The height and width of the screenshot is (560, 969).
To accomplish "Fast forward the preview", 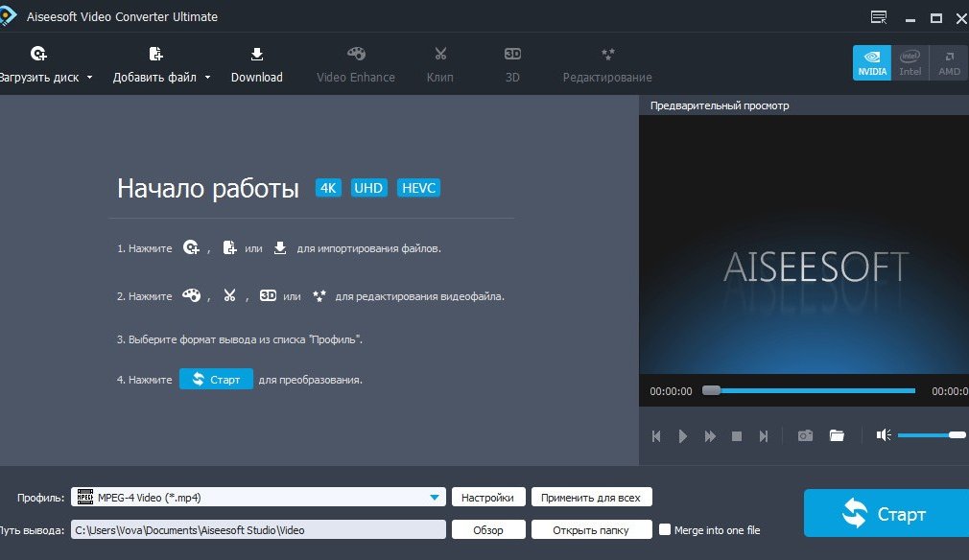I will (710, 436).
